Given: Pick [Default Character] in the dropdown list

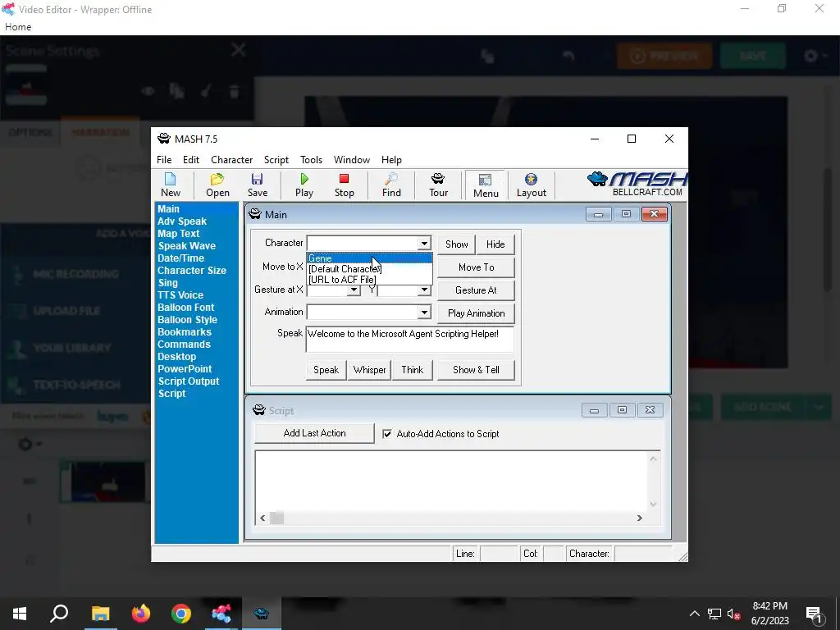Looking at the screenshot, I should [x=369, y=269].
